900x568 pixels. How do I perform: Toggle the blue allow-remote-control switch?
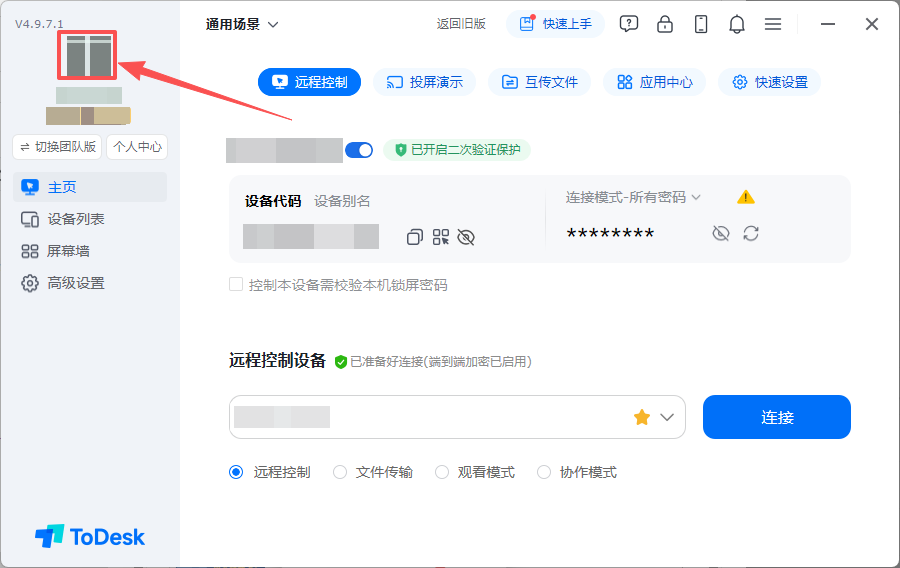[359, 150]
